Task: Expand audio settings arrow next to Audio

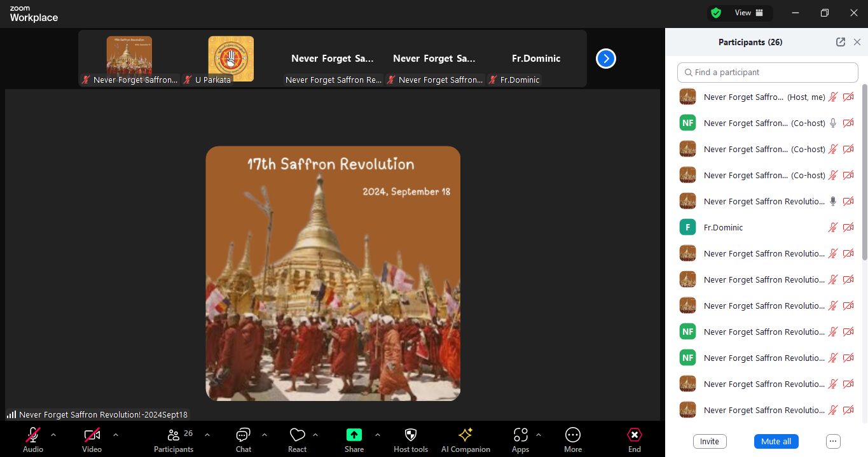Action: 53,435
